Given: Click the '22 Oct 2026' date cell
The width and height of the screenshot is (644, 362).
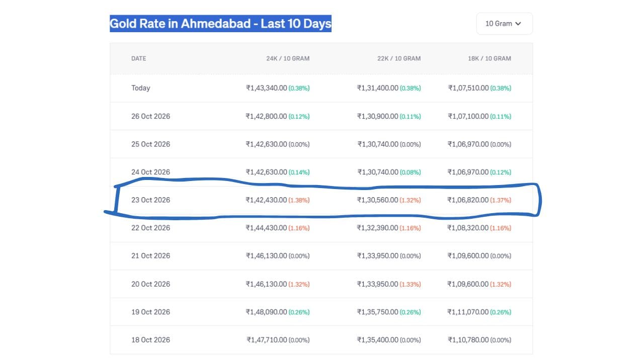Looking at the screenshot, I should (151, 228).
